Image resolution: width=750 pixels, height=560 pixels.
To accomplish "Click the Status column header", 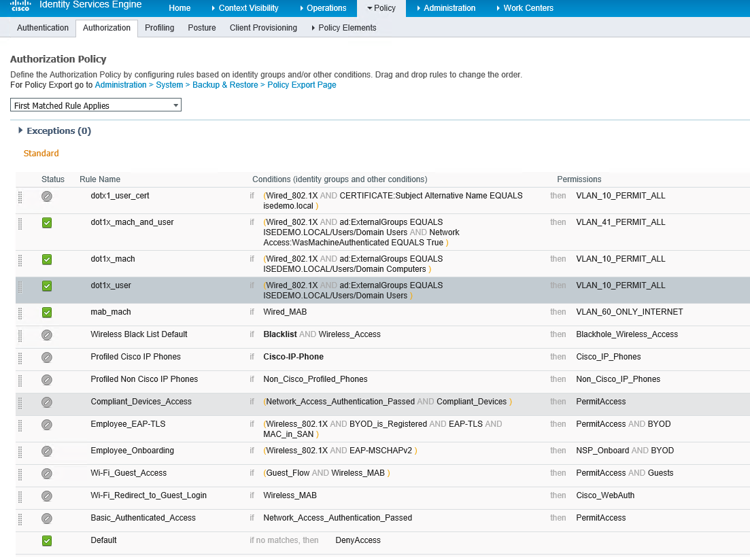I will point(53,179).
